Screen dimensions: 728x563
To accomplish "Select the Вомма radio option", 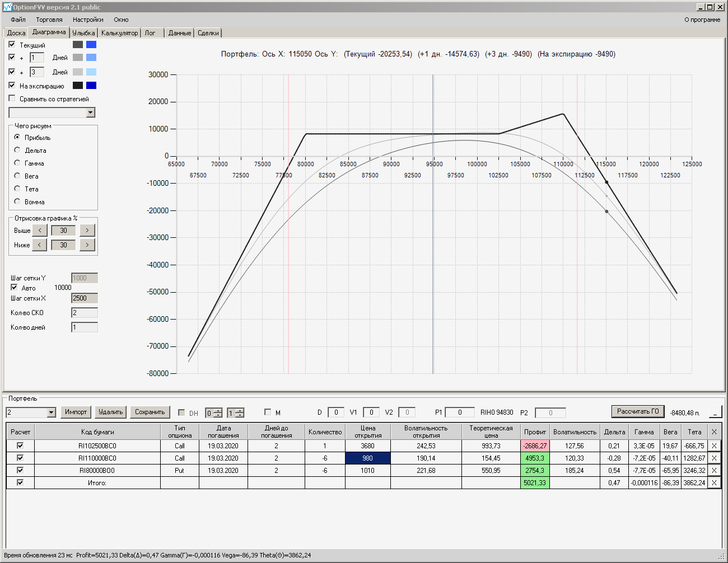I will 17,201.
